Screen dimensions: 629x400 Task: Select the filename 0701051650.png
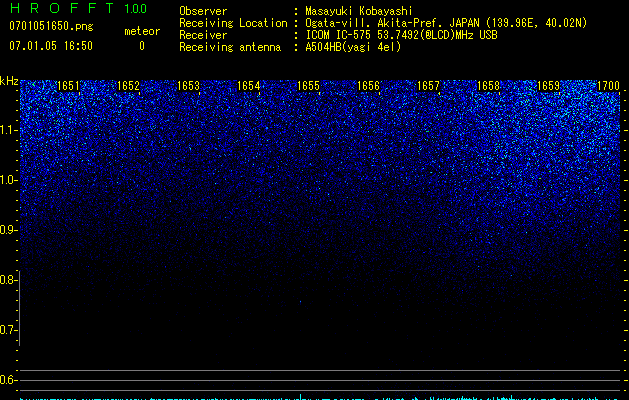point(51,26)
